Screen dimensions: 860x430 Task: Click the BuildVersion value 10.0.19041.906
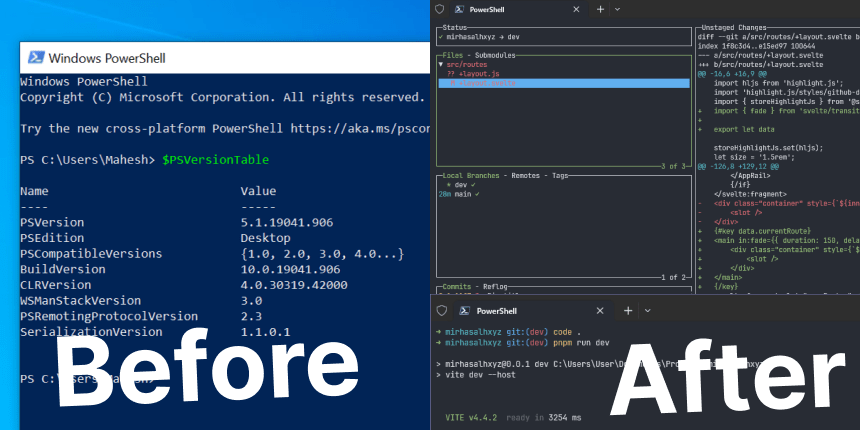pyautogui.click(x=290, y=270)
